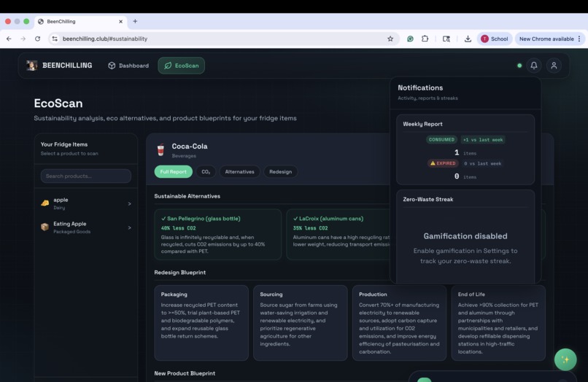This screenshot has height=382, width=588.
Task: Click the "Your Fridge Items" heading
Action: coord(64,144)
